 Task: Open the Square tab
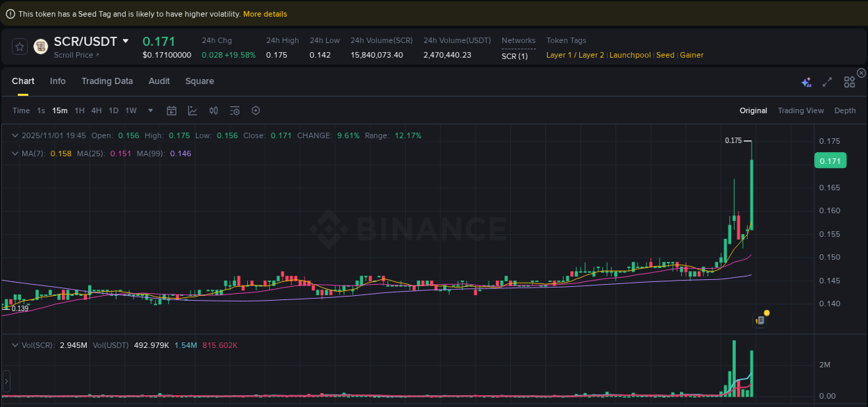coord(199,81)
